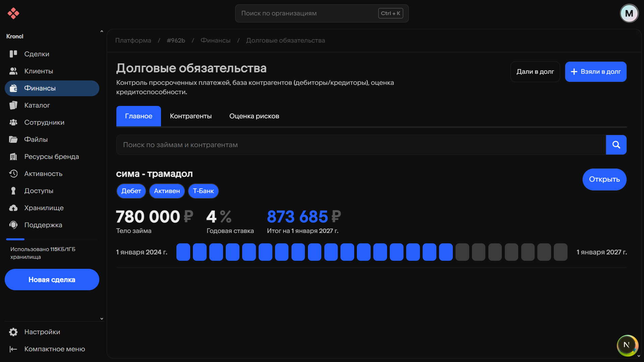Click the Файлы folder icon
This screenshot has height=362, width=644.
point(13,139)
